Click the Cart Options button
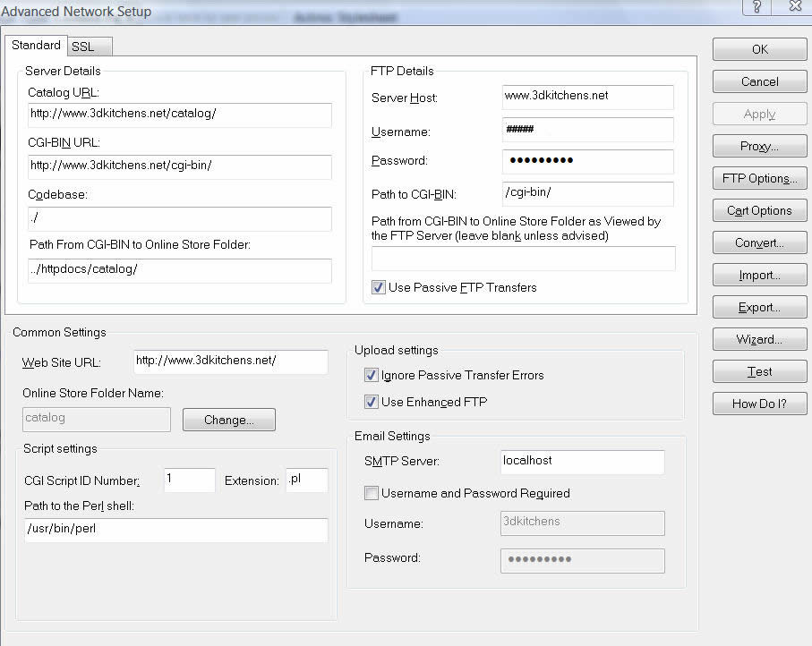812x646 pixels. coord(759,210)
